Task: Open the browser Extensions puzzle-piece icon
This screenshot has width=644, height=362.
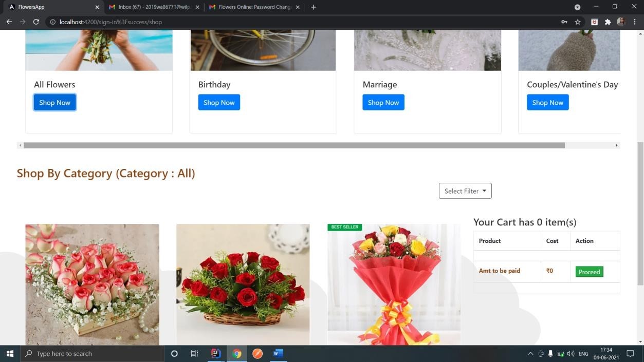Action: coord(608,22)
